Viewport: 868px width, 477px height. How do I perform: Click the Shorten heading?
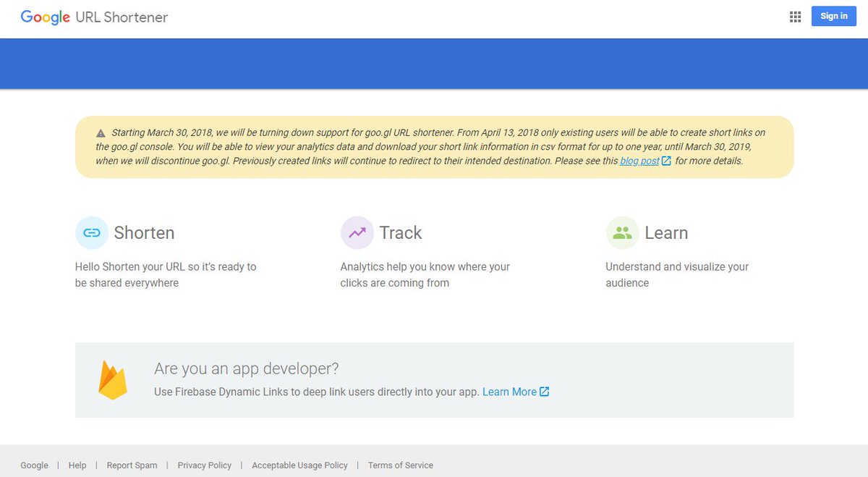click(x=144, y=233)
